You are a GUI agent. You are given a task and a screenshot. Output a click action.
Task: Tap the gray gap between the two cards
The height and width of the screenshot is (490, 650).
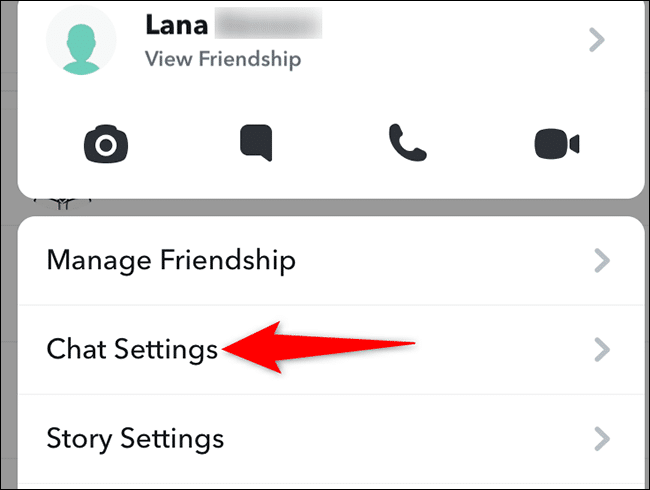click(x=331, y=207)
